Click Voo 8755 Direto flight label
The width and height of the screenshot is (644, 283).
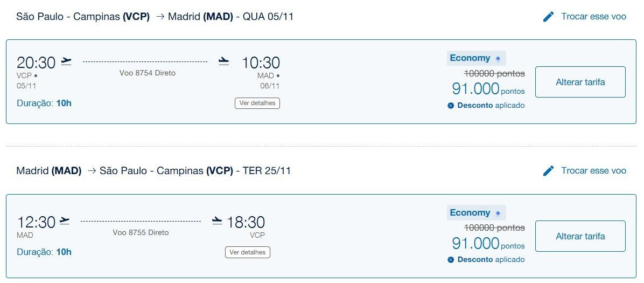pos(141,232)
